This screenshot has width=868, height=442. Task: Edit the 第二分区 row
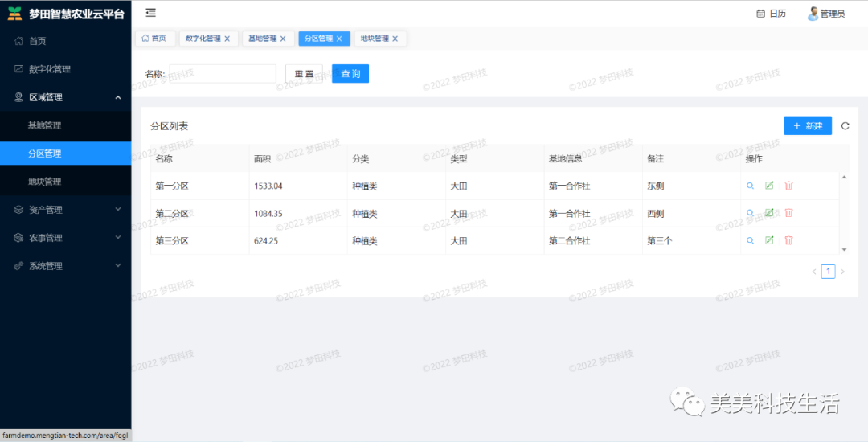(x=769, y=212)
